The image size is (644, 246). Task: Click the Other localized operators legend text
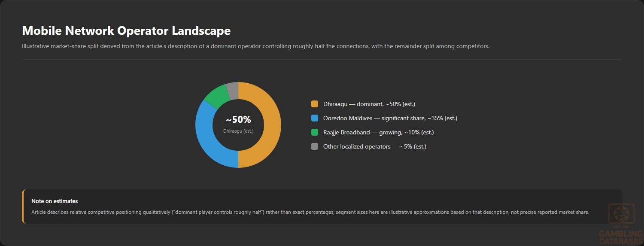[375, 146]
